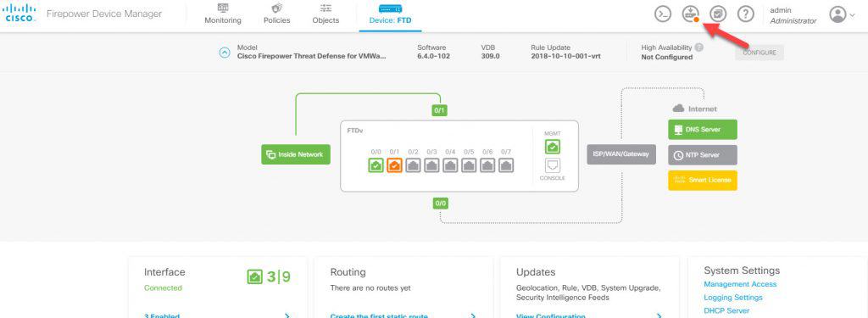Click the Internet cloud icon
Viewport: 868px width, 318px height.
[x=678, y=109]
